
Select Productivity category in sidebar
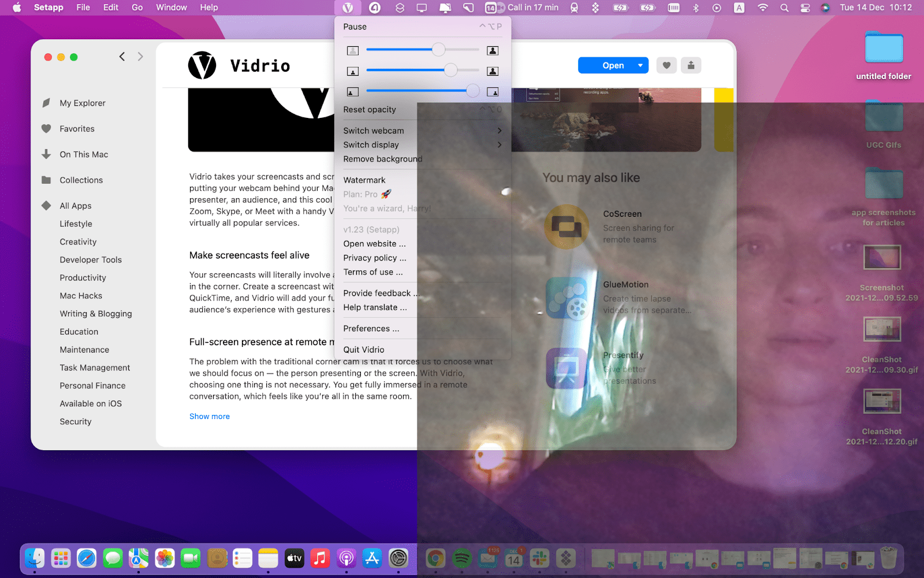pyautogui.click(x=83, y=277)
